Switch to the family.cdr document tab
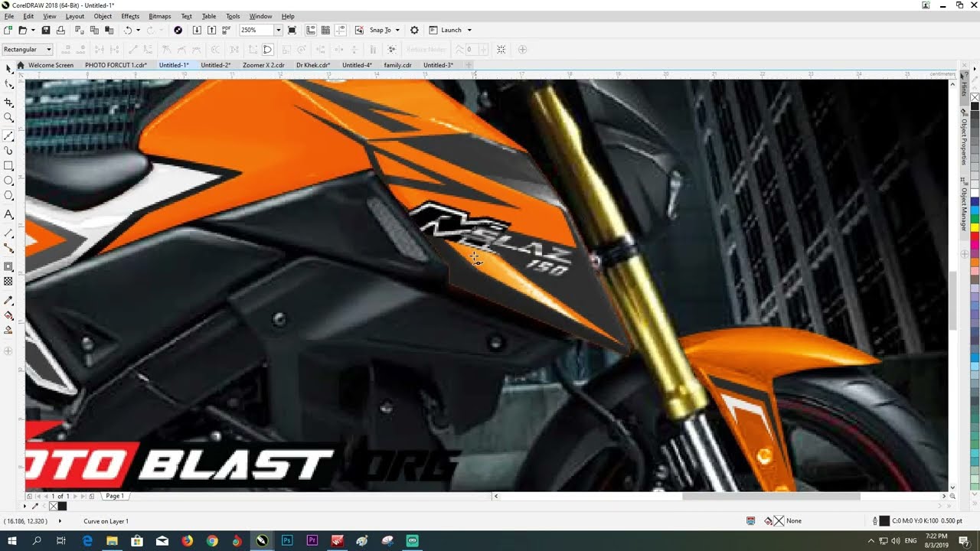Screen dimensions: 980x551 point(397,65)
